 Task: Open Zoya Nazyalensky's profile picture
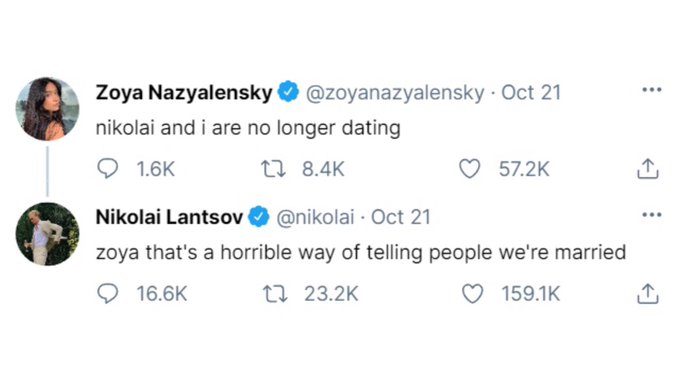tap(48, 109)
